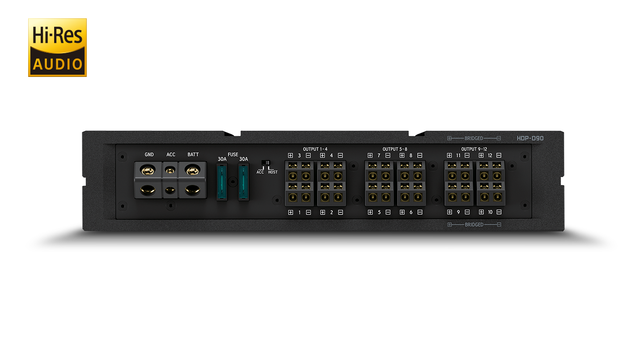Click the BATT power terminal screw
644x362 pixels.
192,170
